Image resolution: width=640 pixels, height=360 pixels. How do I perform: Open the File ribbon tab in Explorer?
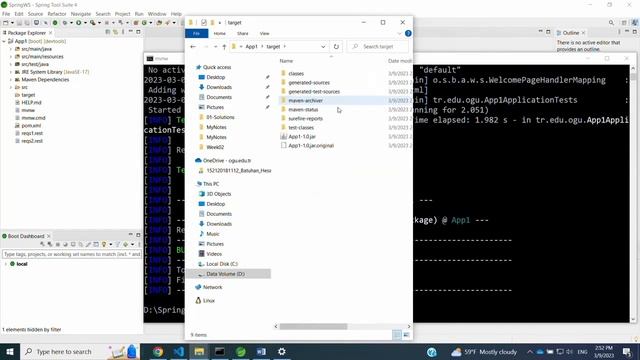click(196, 33)
